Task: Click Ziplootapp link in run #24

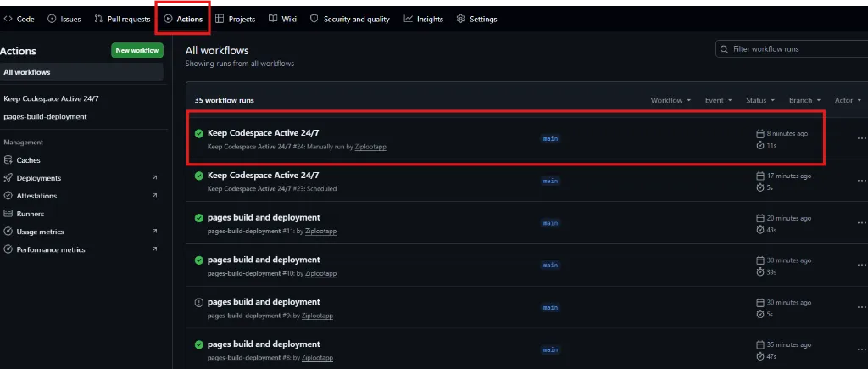Action: pyautogui.click(x=371, y=147)
